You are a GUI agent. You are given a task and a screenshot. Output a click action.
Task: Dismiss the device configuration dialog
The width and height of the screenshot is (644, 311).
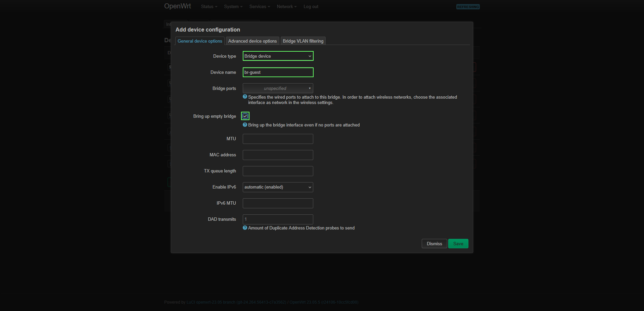tap(434, 244)
